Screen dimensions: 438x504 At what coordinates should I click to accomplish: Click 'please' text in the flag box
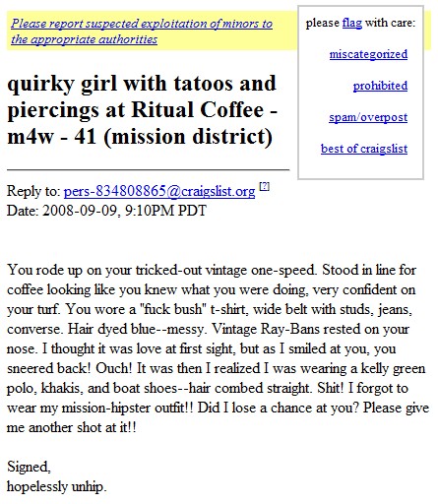click(323, 24)
